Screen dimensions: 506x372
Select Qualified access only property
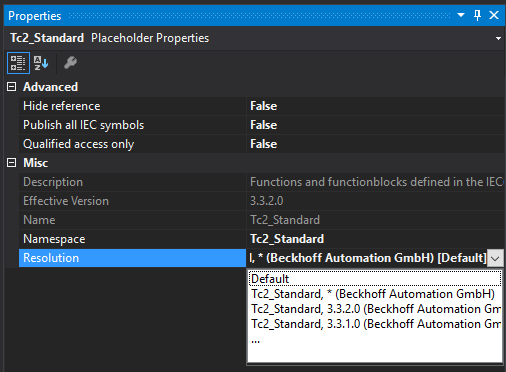[x=132, y=144]
